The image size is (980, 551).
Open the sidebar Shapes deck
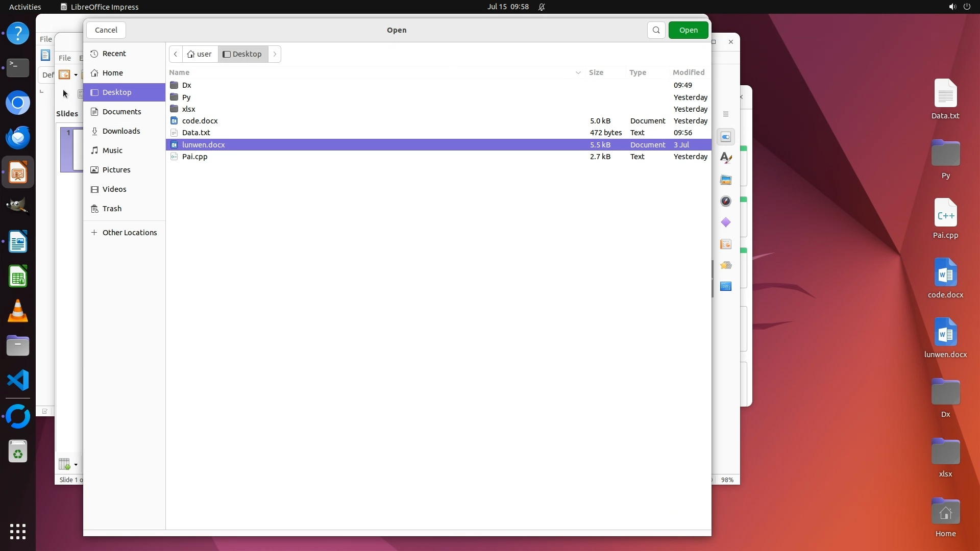point(725,222)
